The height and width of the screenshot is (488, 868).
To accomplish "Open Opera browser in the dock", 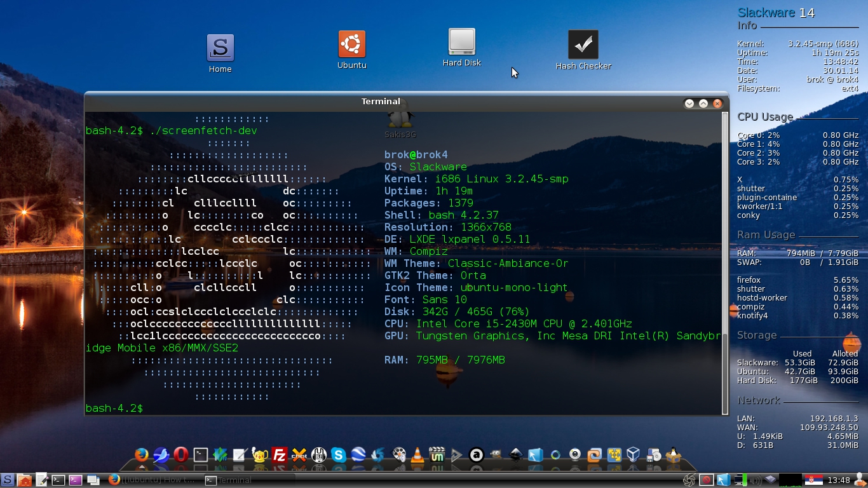I will click(x=181, y=454).
